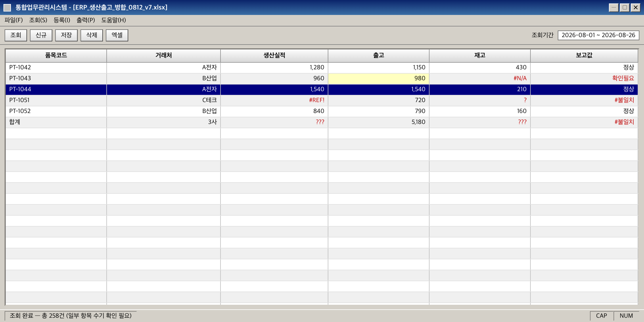
Task: Click the CAP status bar indicator
Action: coord(601,316)
